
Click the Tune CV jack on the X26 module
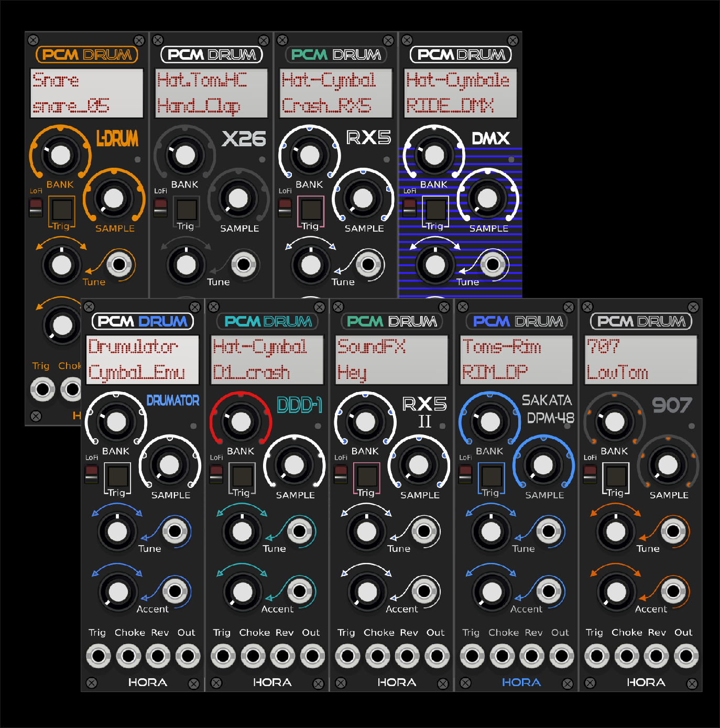(244, 265)
